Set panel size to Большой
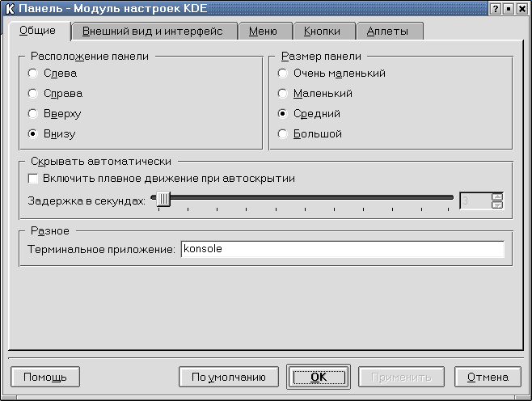 [282, 134]
